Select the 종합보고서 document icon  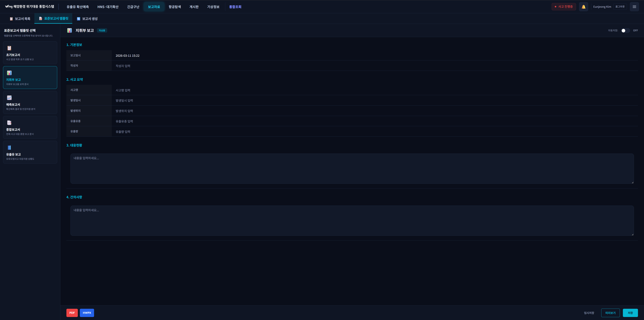click(x=9, y=123)
